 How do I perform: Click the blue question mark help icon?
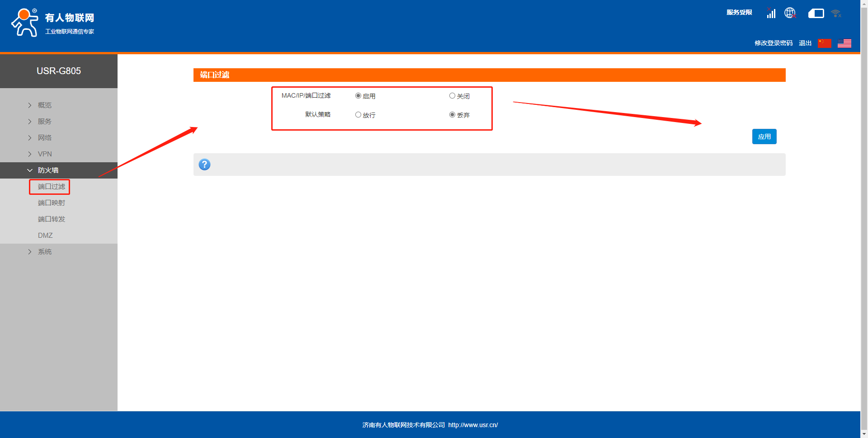(x=204, y=165)
